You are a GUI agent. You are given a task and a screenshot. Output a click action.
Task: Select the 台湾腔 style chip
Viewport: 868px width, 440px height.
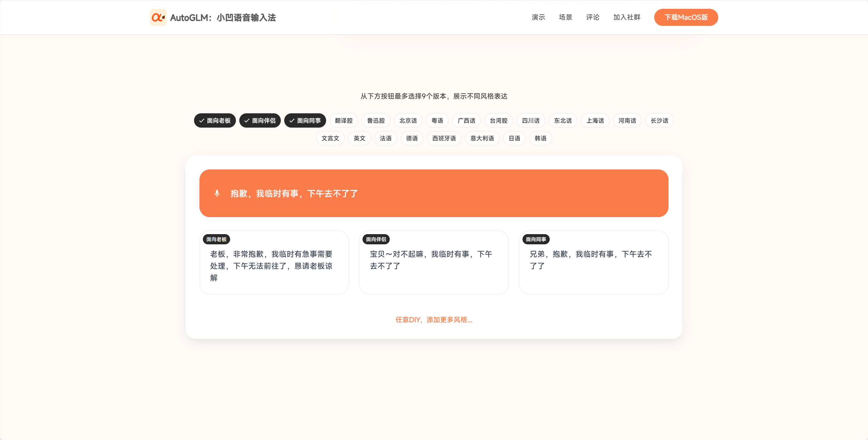(x=499, y=120)
